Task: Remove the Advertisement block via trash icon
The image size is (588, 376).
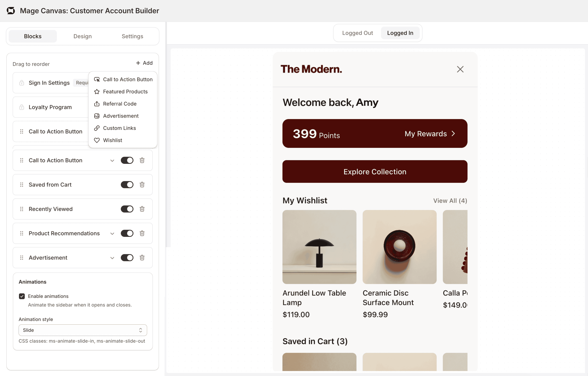Action: coord(142,258)
